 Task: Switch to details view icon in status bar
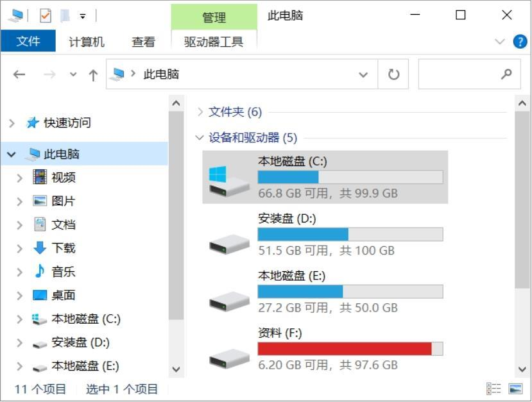pyautogui.click(x=493, y=389)
